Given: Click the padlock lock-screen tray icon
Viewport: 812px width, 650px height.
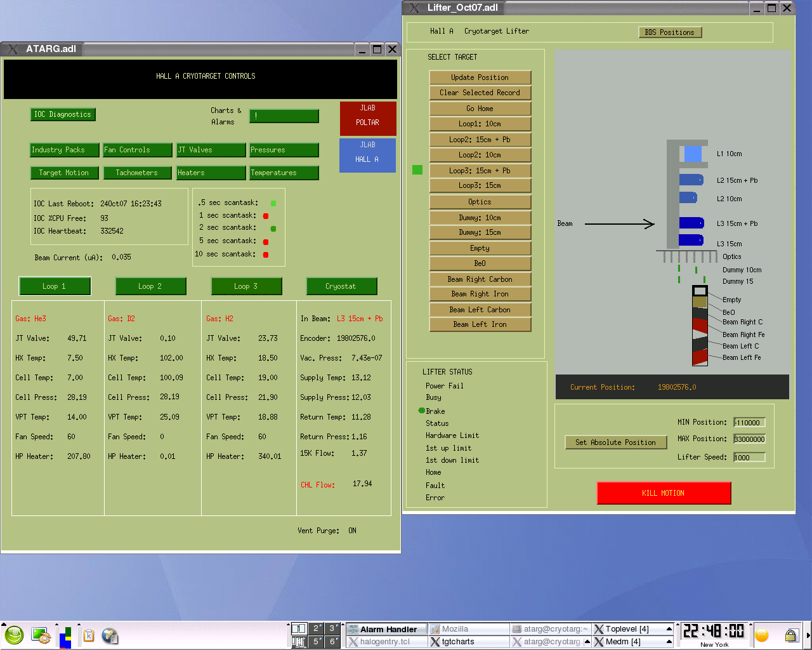Looking at the screenshot, I should pos(790,635).
